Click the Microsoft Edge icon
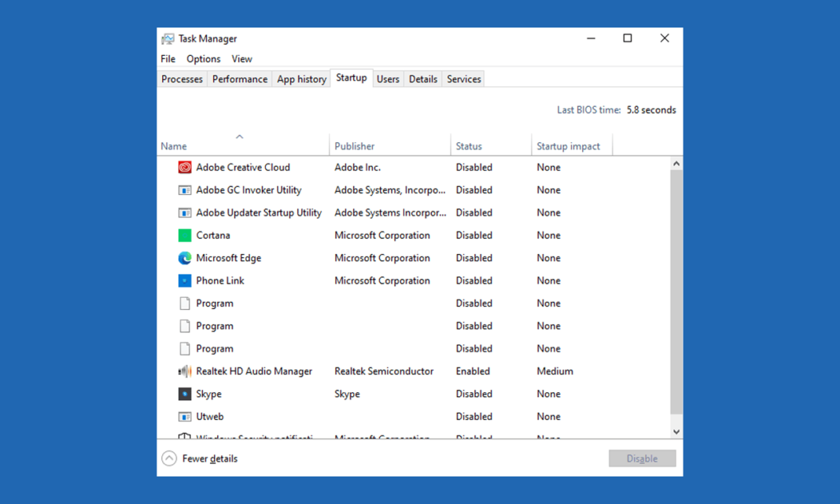 coord(184,258)
